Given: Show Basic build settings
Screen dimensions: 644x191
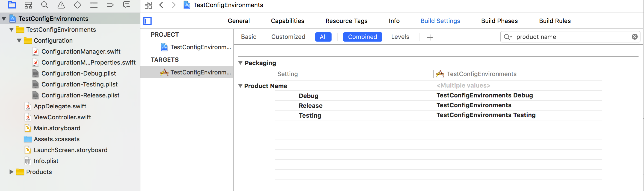Looking at the screenshot, I should pyautogui.click(x=249, y=37).
